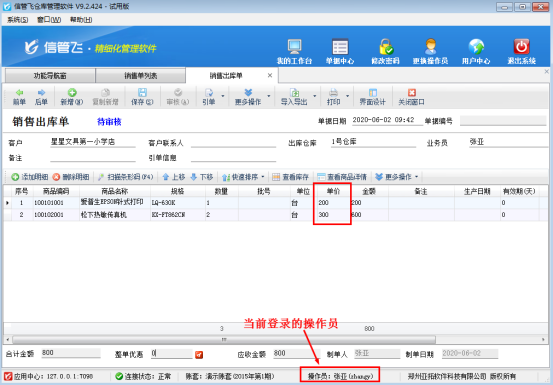Click 客户联系人 input field

[233, 142]
